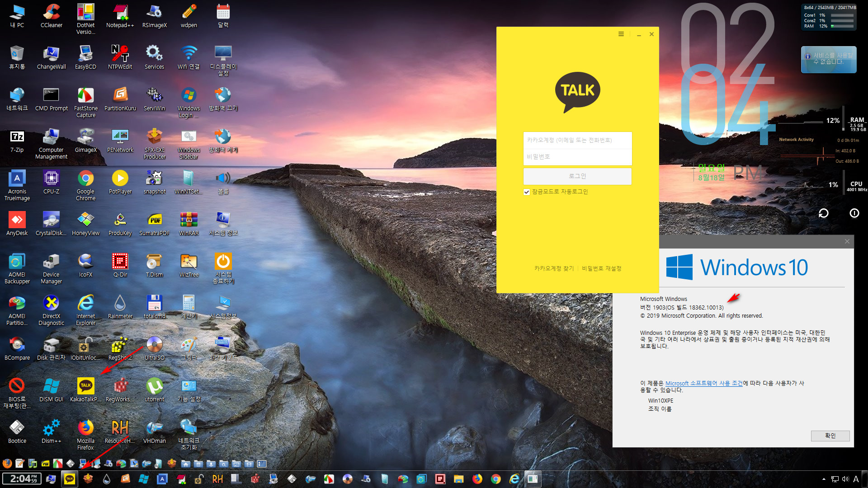Open the Acronis TrueImage desktop icon
The width and height of the screenshot is (868, 488).
17,185
